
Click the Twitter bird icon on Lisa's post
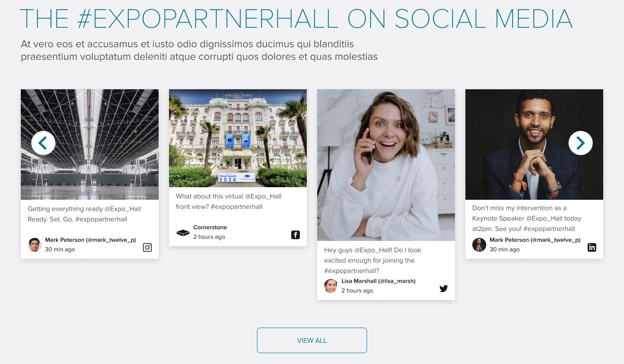[443, 289]
